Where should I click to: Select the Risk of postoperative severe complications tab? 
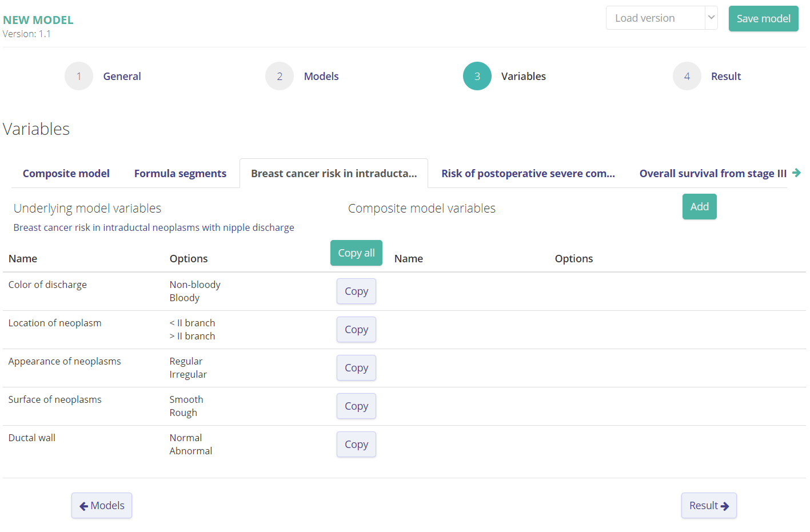[x=528, y=174]
